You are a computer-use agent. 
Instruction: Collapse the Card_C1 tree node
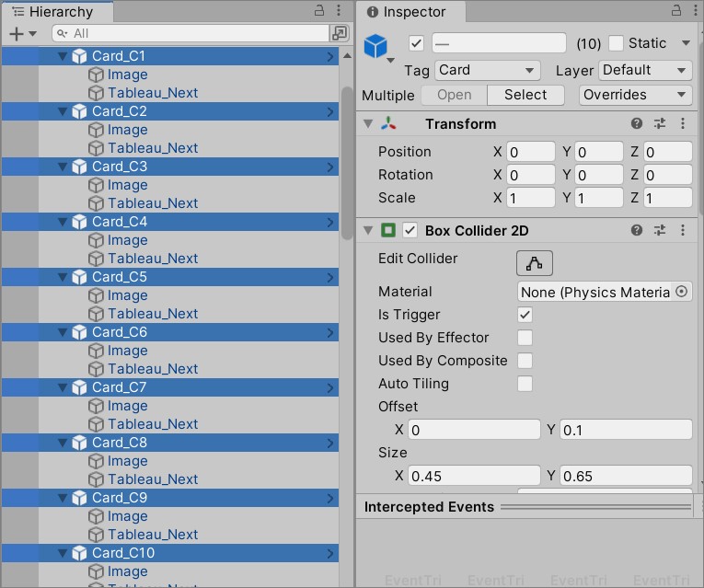63,56
